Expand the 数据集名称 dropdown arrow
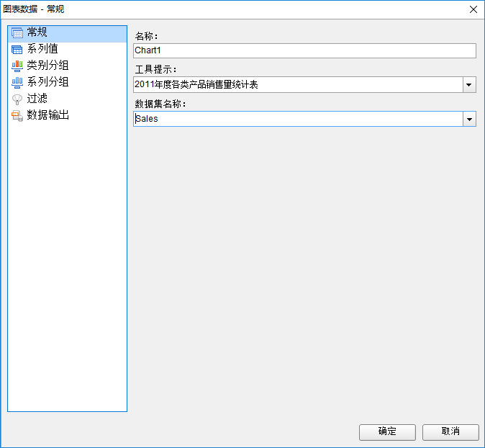 (x=469, y=119)
